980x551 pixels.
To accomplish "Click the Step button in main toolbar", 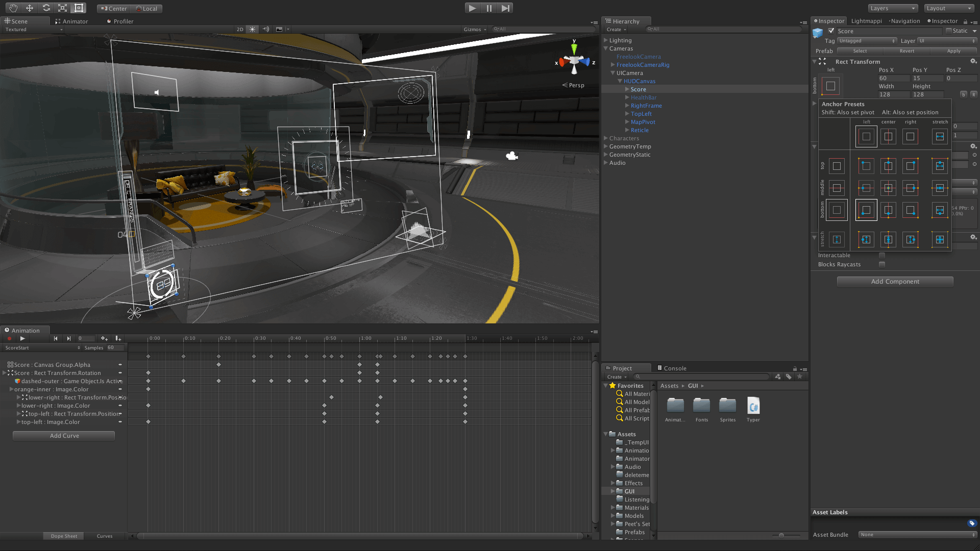I will point(505,8).
